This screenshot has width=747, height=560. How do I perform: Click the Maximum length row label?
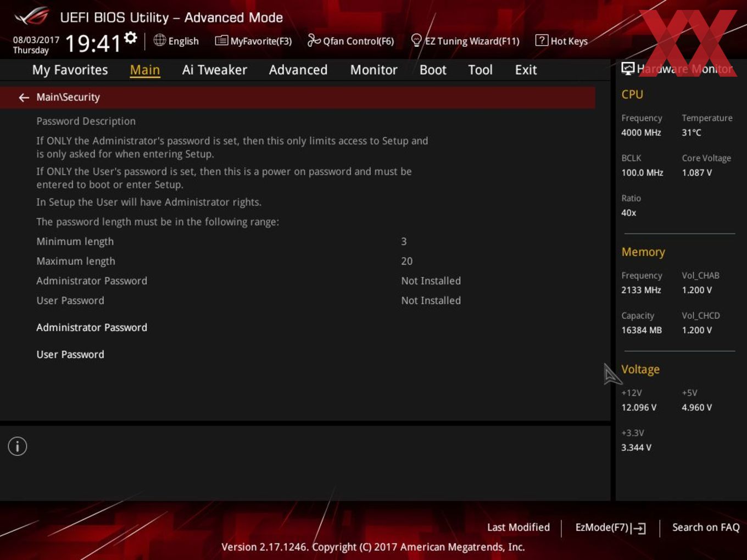[x=76, y=261]
